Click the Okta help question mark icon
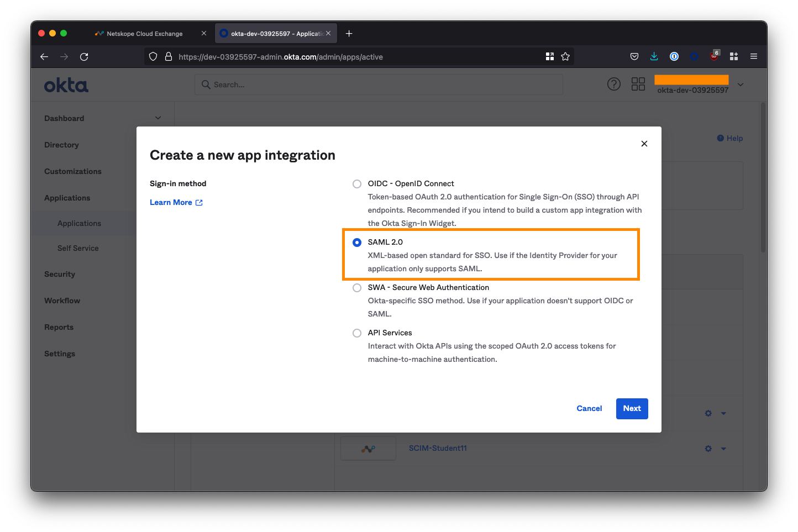This screenshot has height=532, width=798. [x=613, y=84]
